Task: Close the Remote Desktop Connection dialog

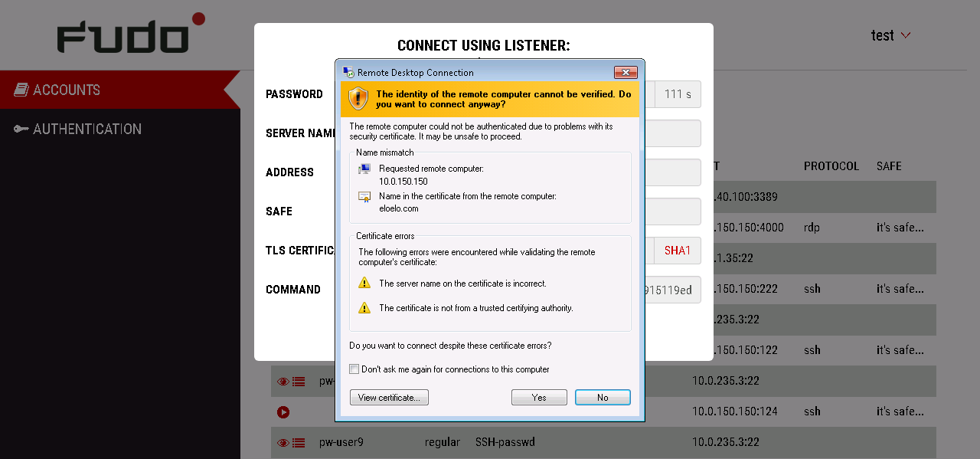Action: pos(626,72)
